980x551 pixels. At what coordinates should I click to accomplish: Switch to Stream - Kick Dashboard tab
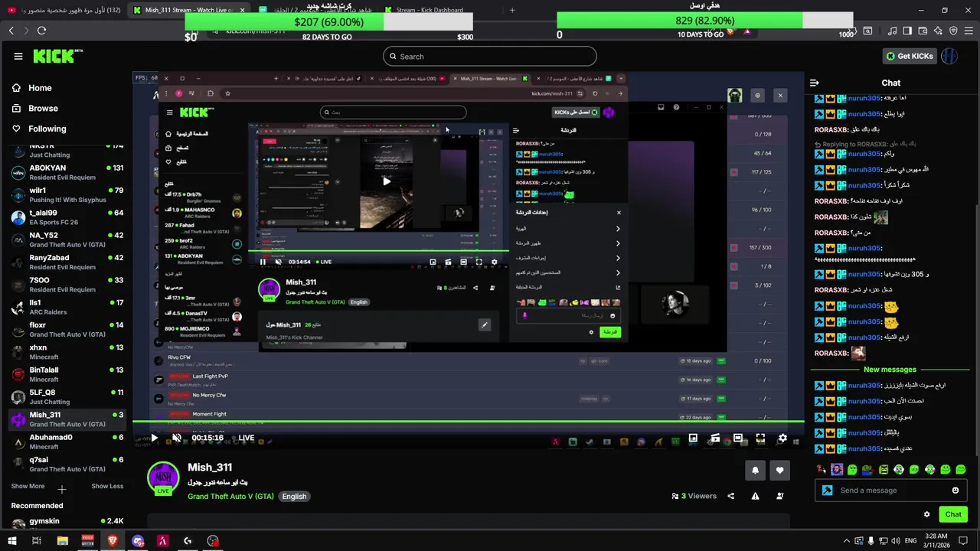pos(436,10)
